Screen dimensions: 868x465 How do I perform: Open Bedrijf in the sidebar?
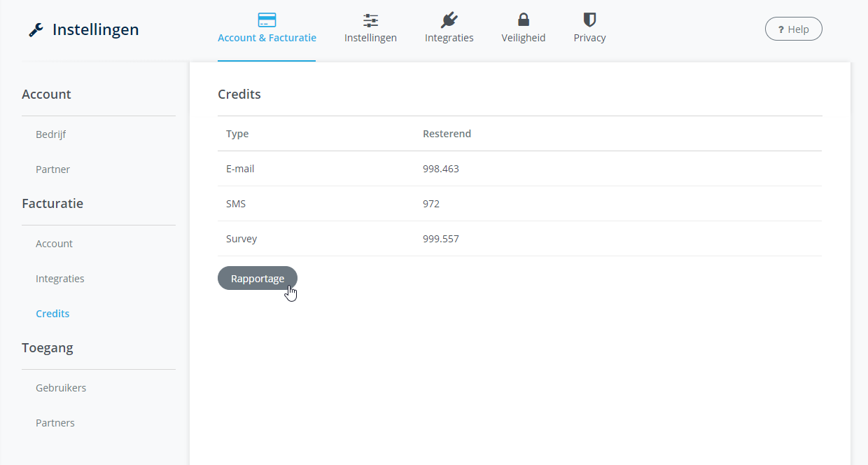click(x=51, y=134)
